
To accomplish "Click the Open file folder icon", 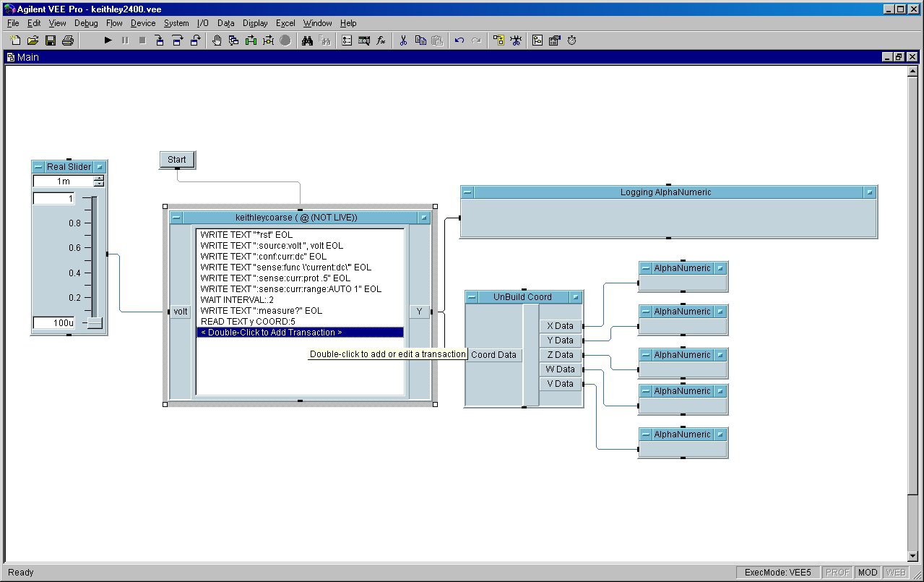I will (33, 40).
